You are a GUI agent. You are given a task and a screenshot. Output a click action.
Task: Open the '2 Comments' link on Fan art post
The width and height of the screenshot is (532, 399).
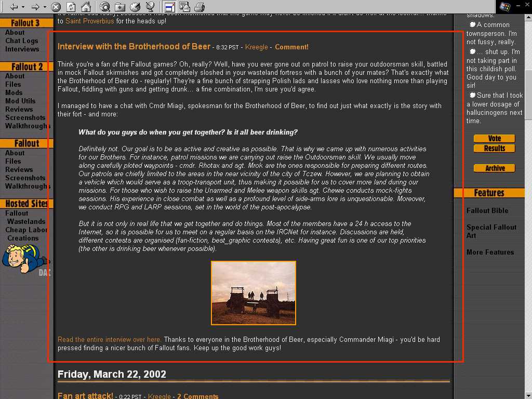pyautogui.click(x=198, y=396)
